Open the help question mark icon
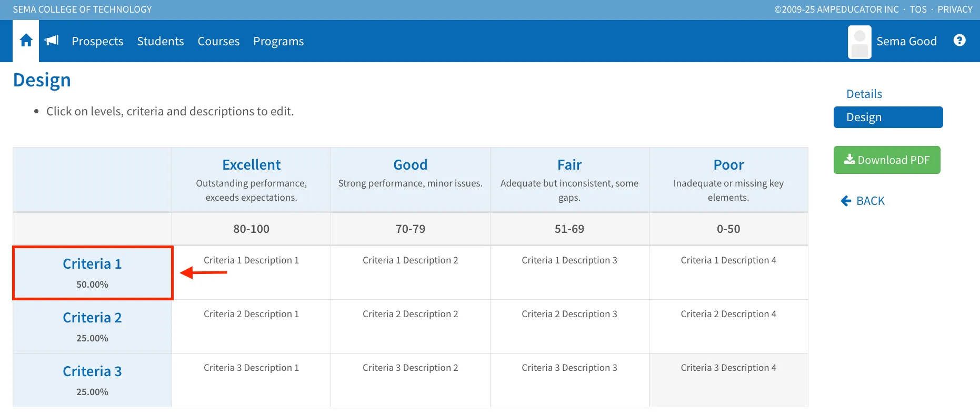Viewport: 980px width, 412px height. click(x=959, y=41)
